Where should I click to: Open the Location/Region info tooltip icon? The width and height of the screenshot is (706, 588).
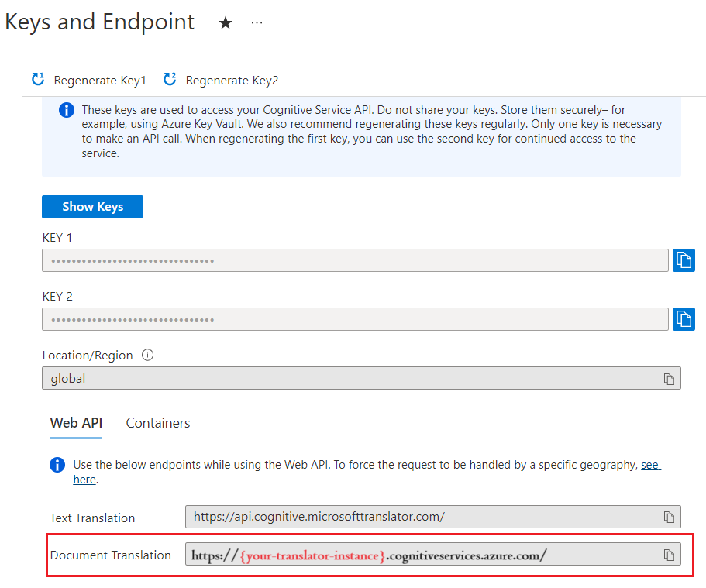[x=147, y=356]
